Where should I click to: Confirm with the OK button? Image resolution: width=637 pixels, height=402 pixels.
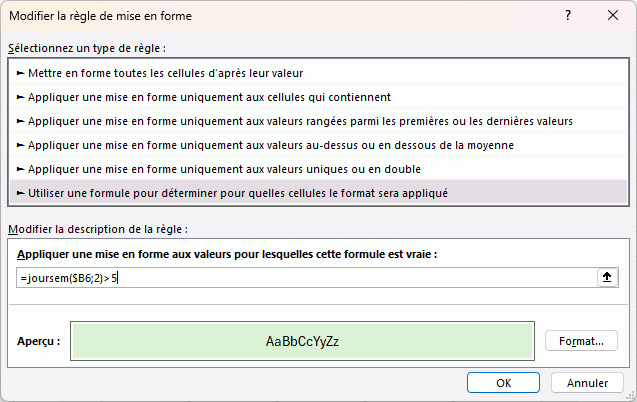[504, 382]
